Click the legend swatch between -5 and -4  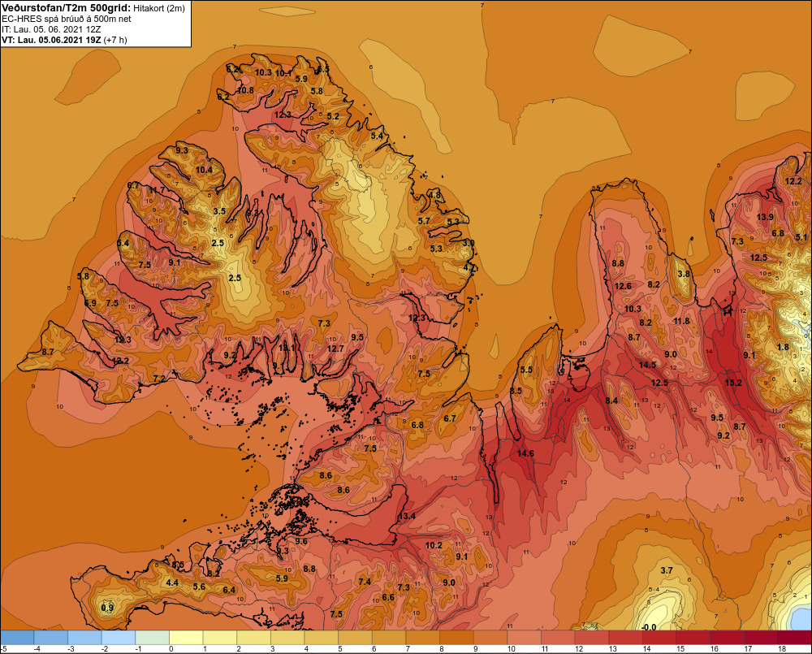tap(17, 638)
